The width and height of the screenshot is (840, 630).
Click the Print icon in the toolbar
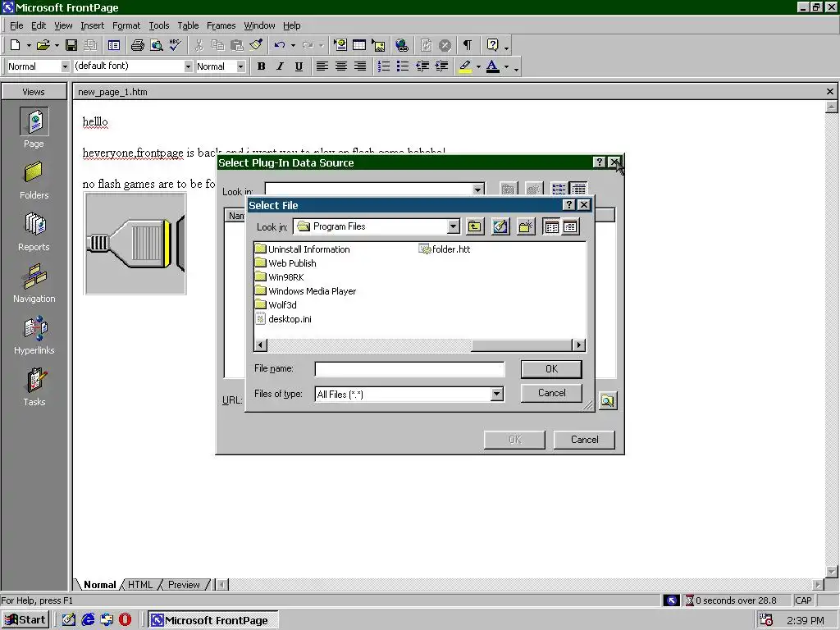138,46
